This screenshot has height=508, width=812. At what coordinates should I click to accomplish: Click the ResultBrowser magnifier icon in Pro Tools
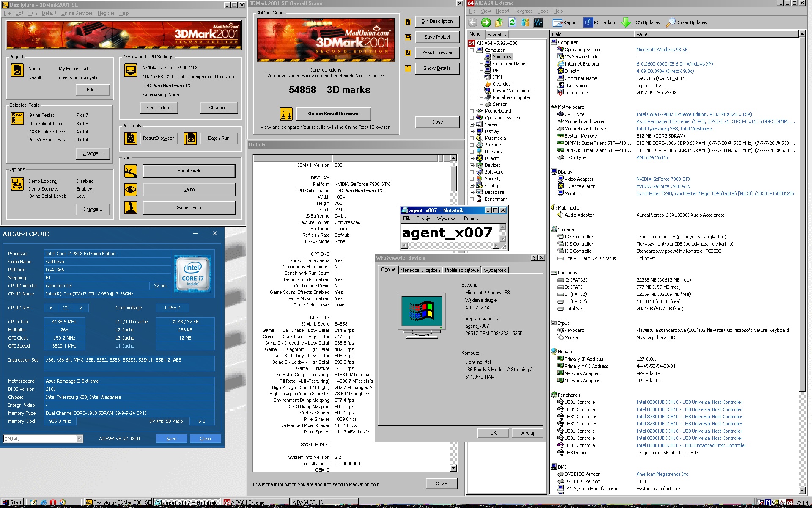[131, 138]
